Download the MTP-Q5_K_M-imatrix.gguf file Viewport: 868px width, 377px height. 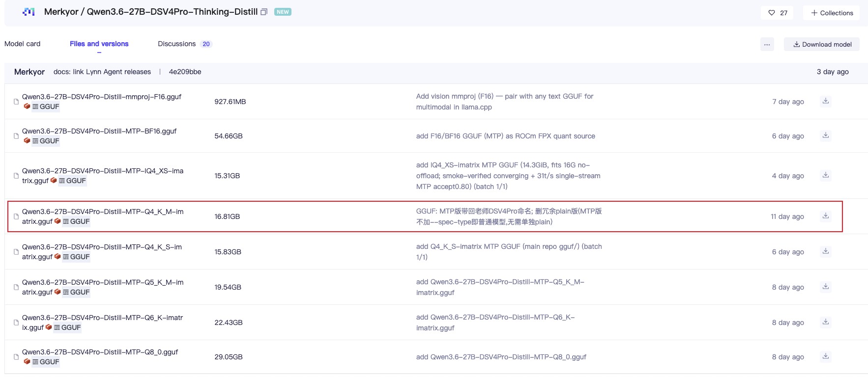click(x=826, y=287)
